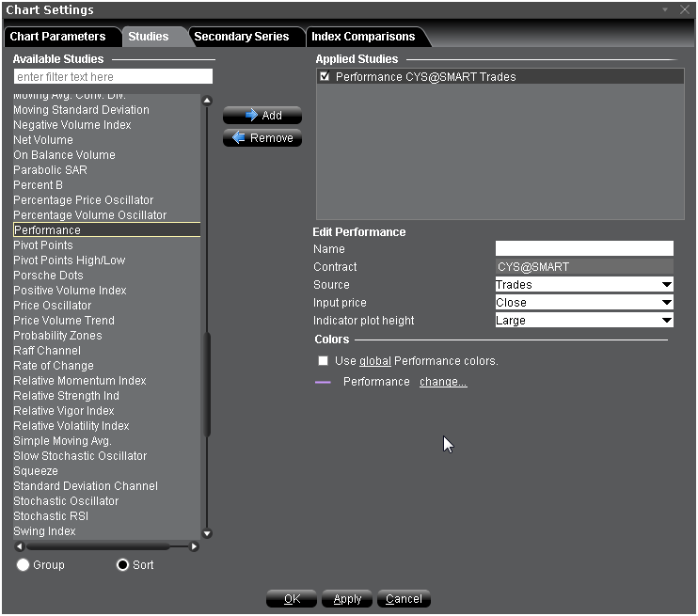
Task: Click the Add study arrow button
Action: [262, 116]
